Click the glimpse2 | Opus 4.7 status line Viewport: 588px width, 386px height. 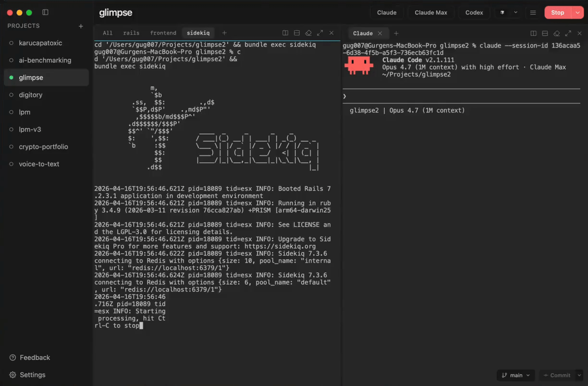point(407,110)
